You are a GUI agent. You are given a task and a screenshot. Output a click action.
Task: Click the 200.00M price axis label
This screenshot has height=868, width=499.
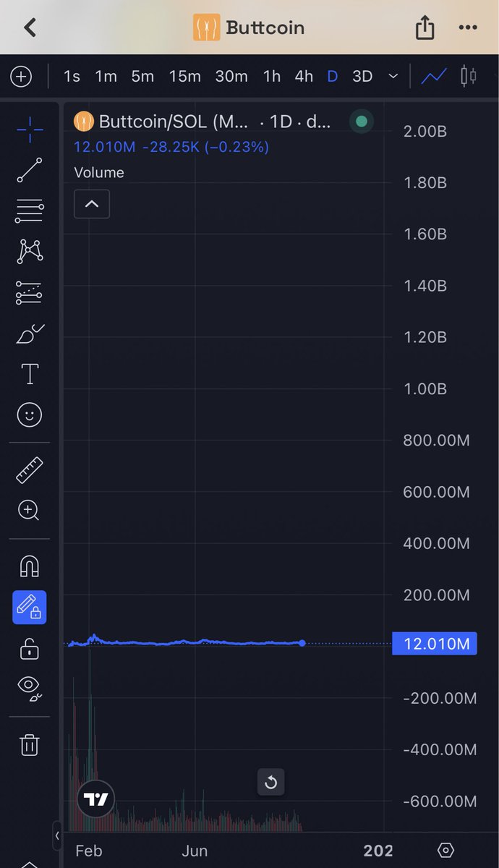(436, 595)
